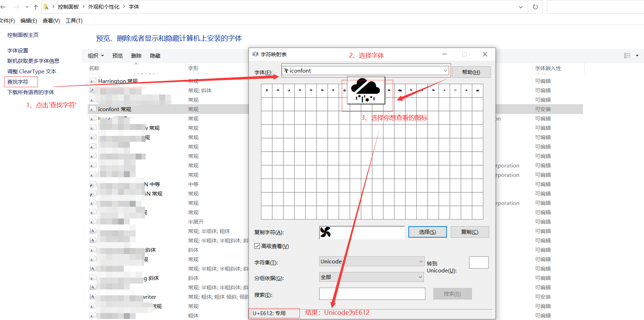Click 隐藏 in the fonts toolbar
Image resolution: width=644 pixels, height=320 pixels.
155,56
